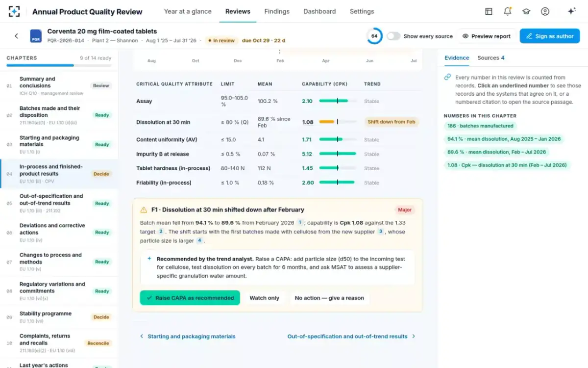Open the Dashboard tab

point(319,11)
